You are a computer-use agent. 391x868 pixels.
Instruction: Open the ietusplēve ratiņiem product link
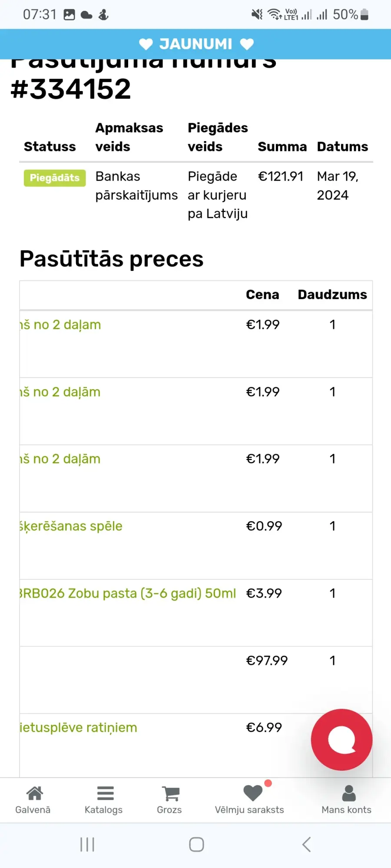pyautogui.click(x=79, y=727)
